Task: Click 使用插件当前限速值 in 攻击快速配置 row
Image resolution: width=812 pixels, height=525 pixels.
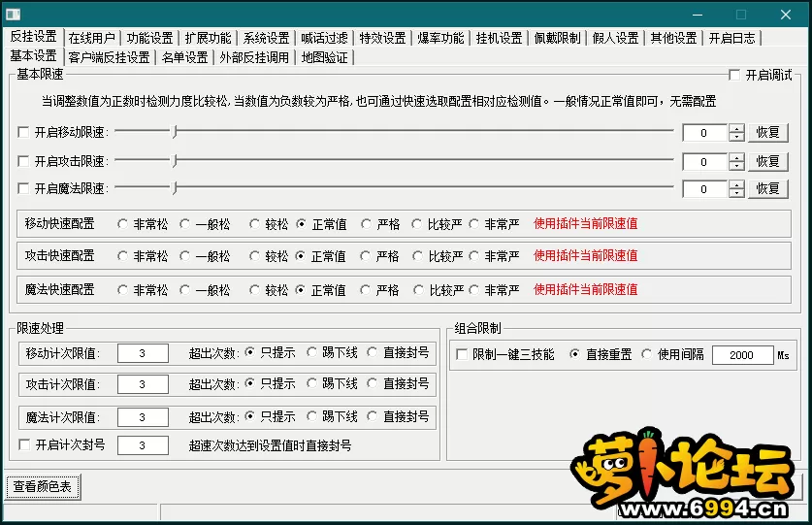Action: pos(586,255)
